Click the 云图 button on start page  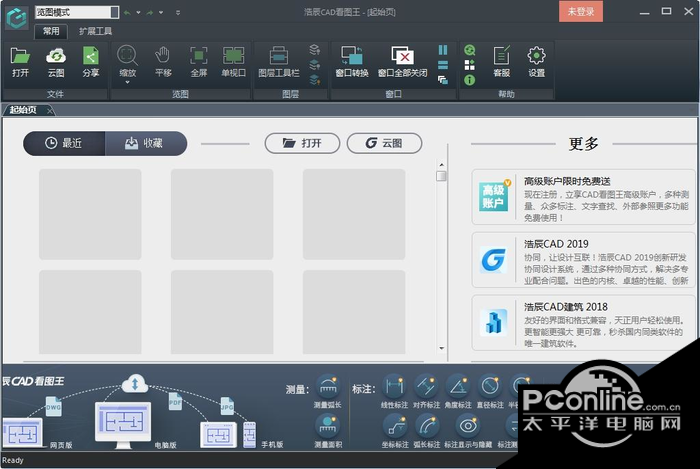384,143
